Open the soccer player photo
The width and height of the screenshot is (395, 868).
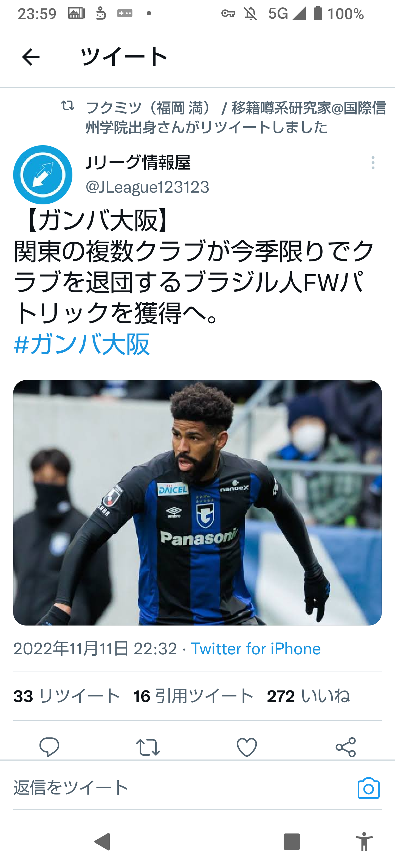197,502
